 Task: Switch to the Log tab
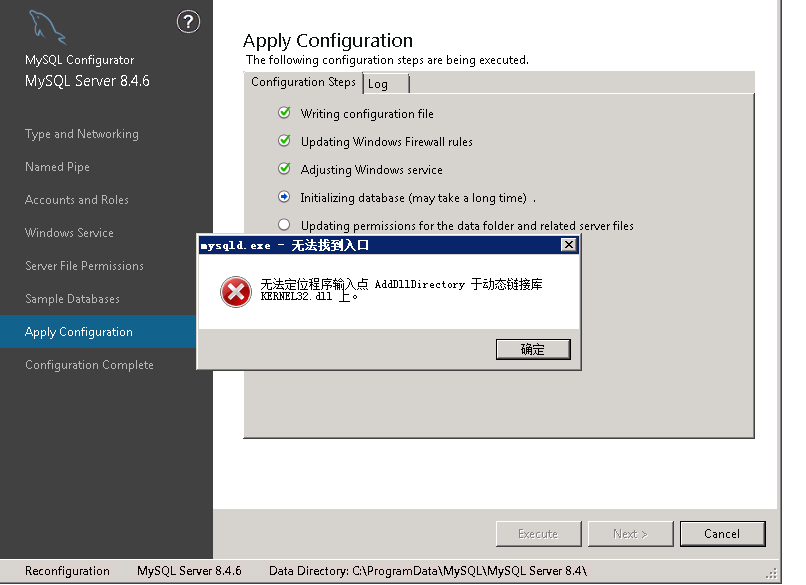pyautogui.click(x=386, y=84)
